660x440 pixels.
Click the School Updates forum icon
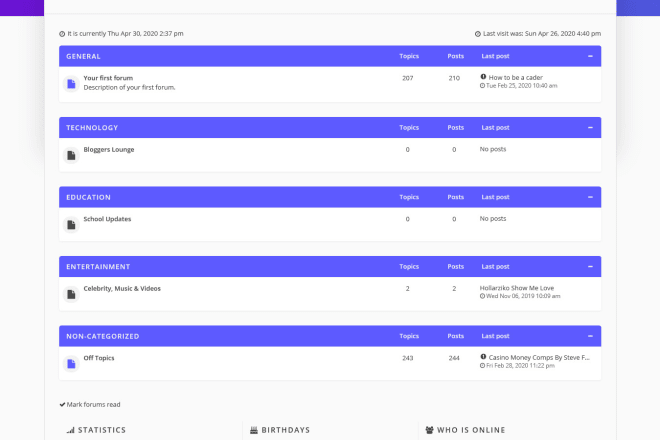point(71,225)
